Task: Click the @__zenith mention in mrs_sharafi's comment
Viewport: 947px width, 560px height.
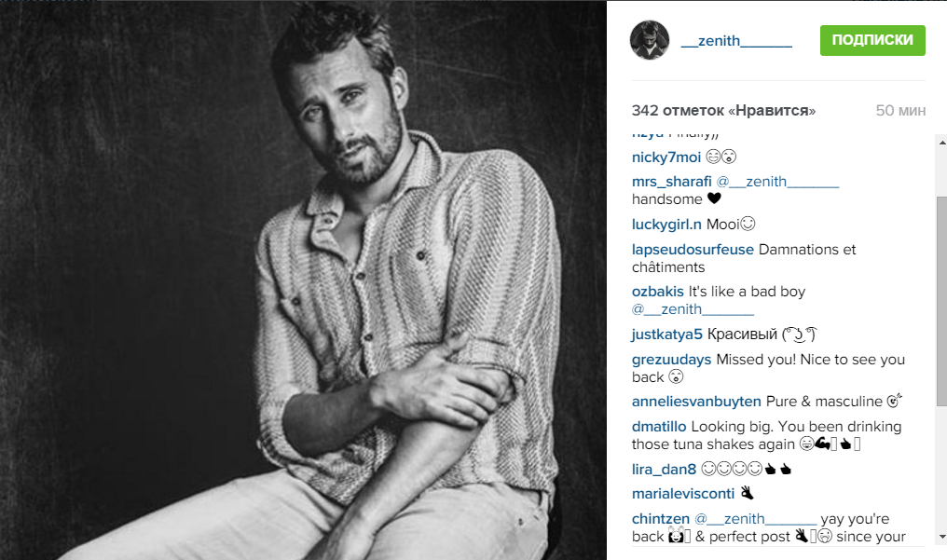Action: point(777,181)
